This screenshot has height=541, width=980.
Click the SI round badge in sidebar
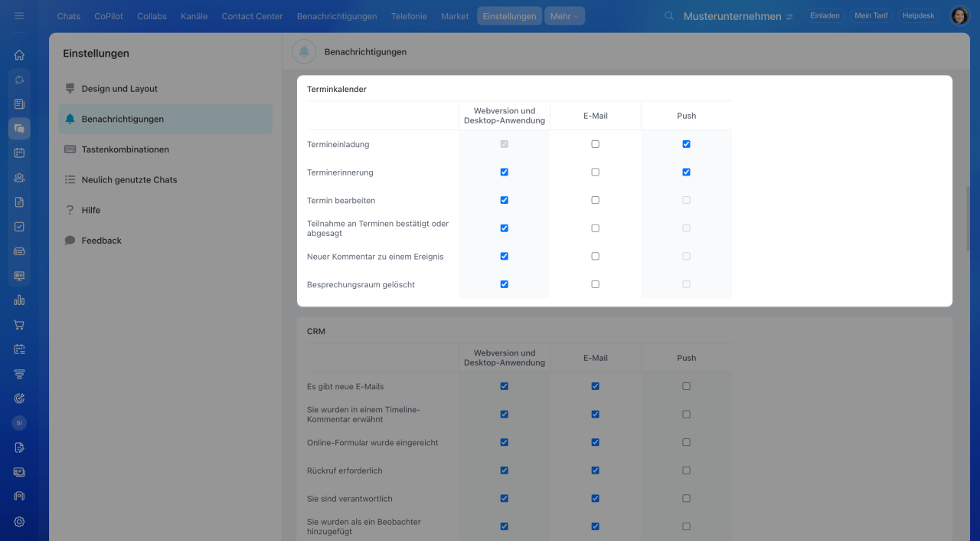(19, 423)
